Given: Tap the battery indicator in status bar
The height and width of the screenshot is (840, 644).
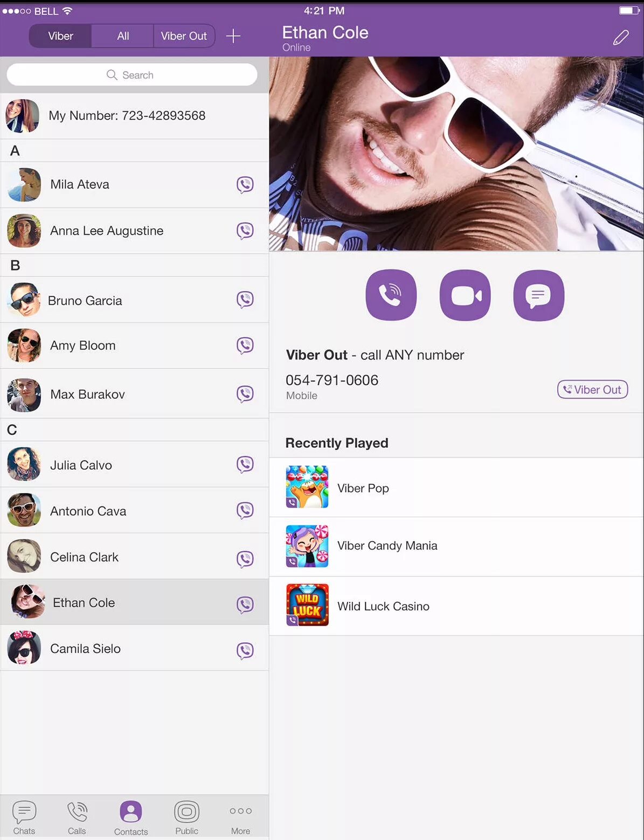Looking at the screenshot, I should tap(629, 10).
